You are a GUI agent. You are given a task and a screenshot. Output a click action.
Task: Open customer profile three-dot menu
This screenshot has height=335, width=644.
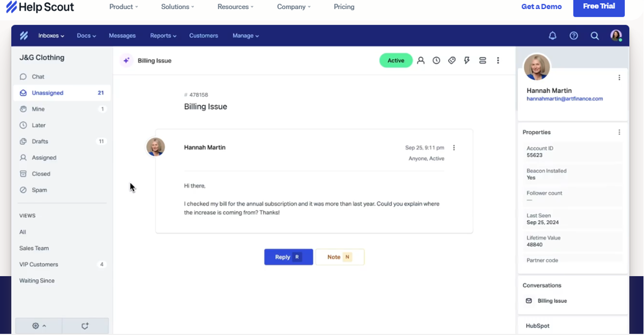tap(619, 77)
